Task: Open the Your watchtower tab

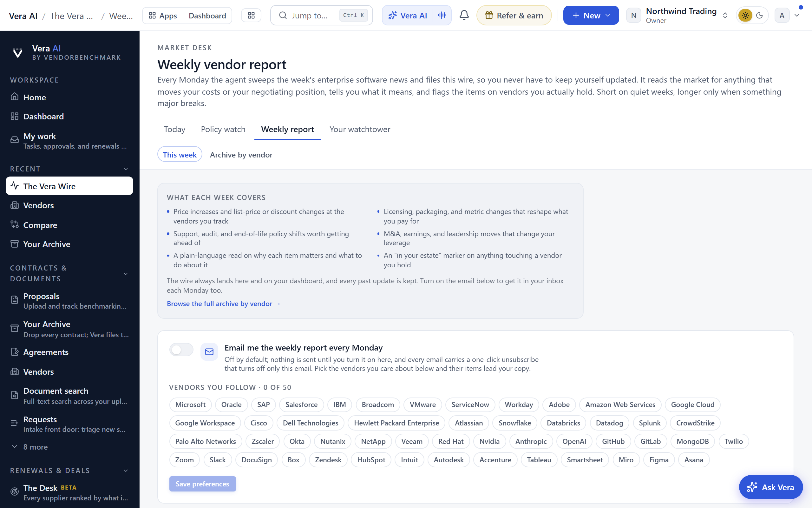Action: click(360, 129)
